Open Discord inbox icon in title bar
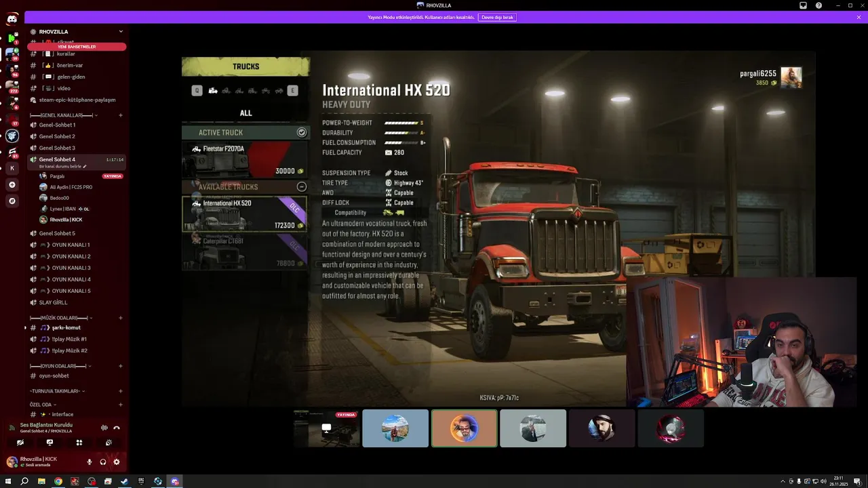 (803, 5)
